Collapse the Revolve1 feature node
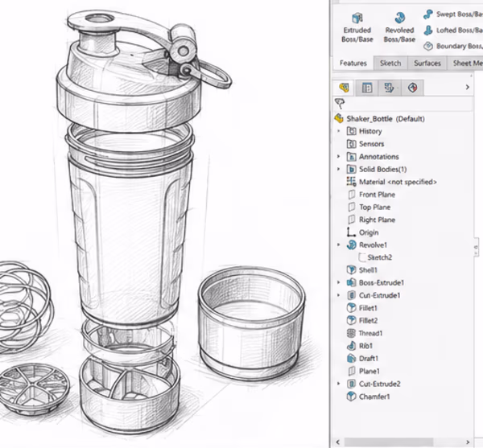Screen dimensions: 483x448 click(x=339, y=245)
